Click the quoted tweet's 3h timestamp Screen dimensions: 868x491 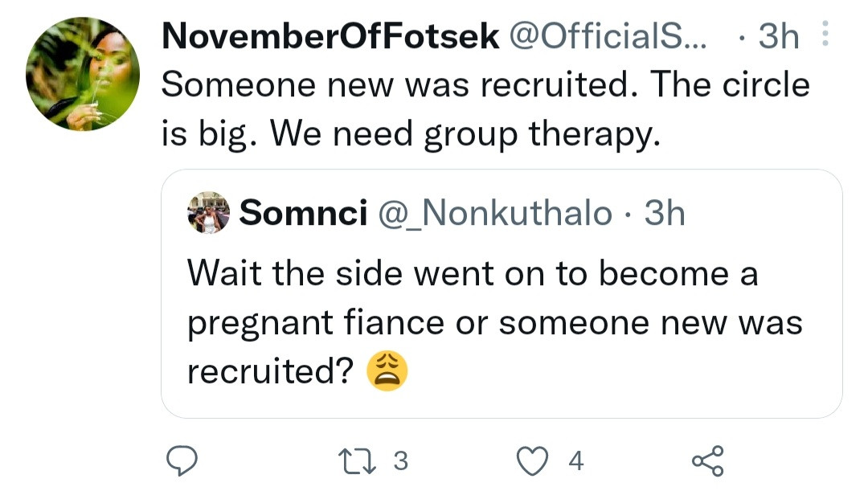[665, 213]
